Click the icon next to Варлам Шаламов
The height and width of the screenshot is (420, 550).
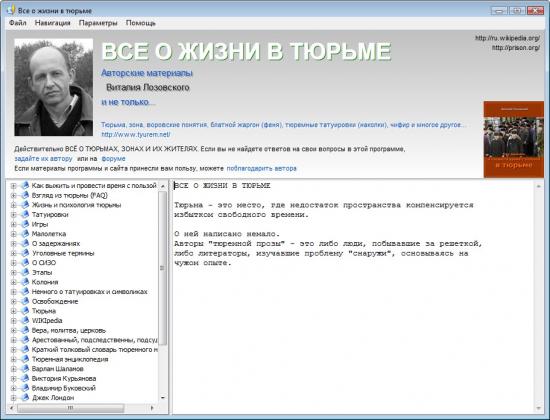[25, 369]
